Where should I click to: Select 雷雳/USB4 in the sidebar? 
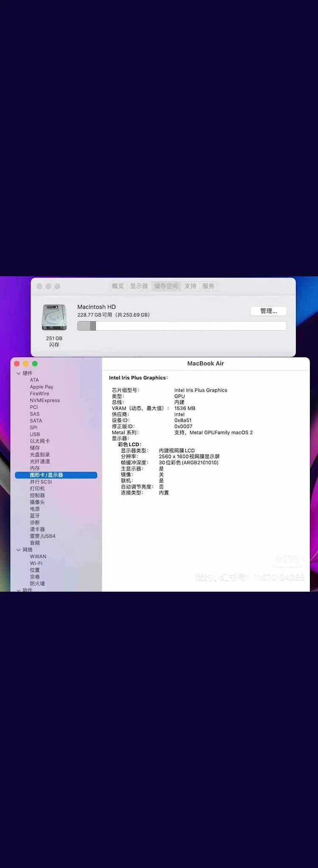pyautogui.click(x=42, y=536)
